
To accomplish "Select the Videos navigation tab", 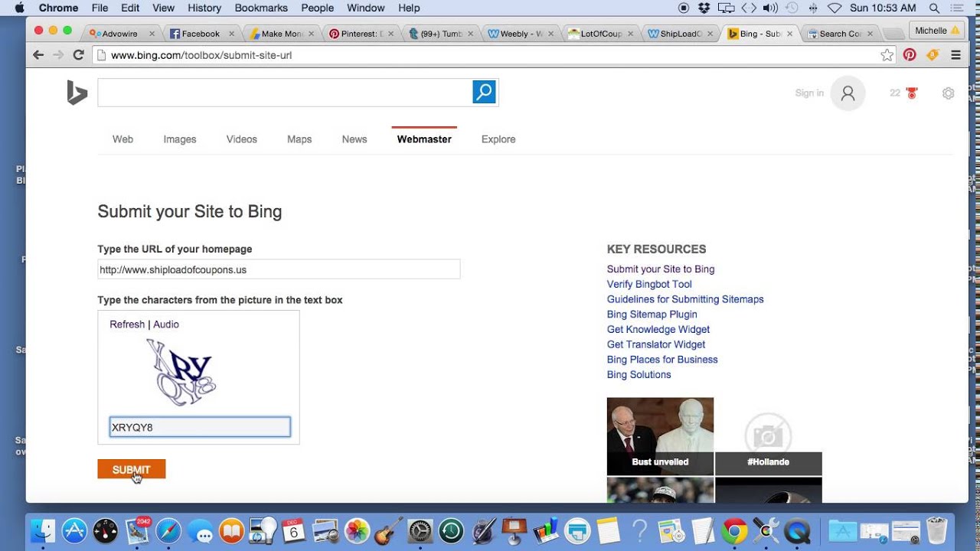I will pos(242,139).
